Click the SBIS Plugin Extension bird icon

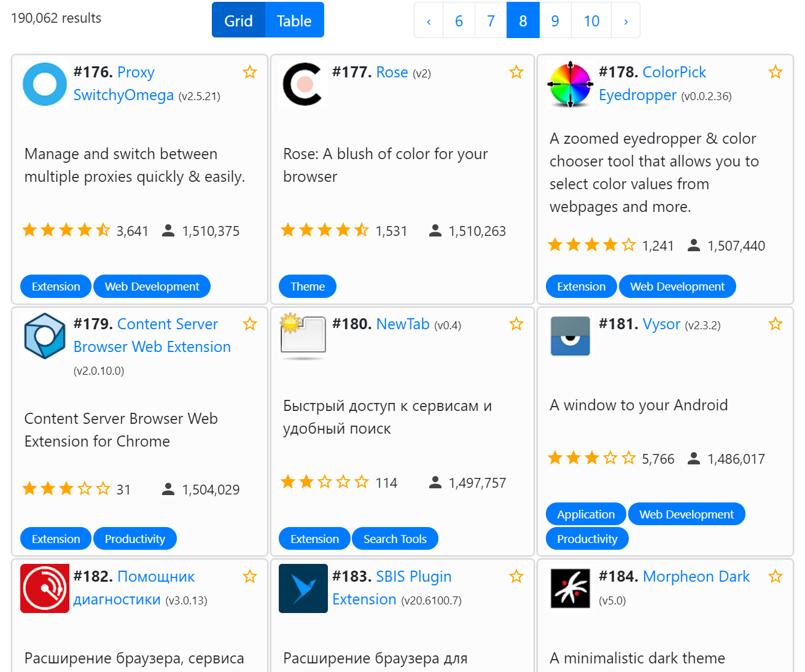click(303, 588)
